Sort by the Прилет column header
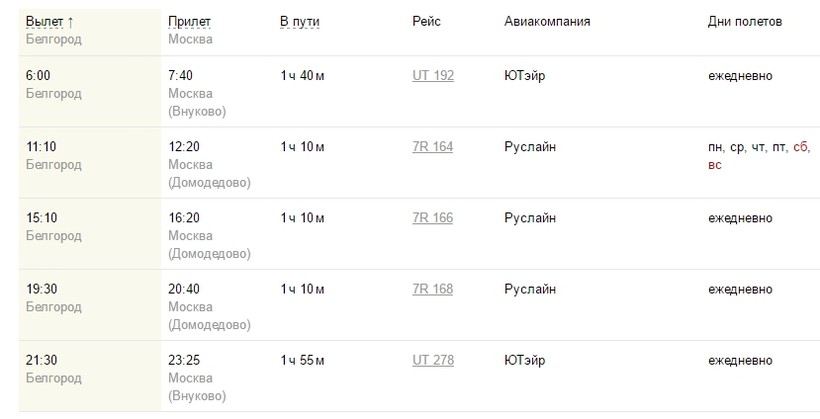This screenshot has width=820, height=419. (x=190, y=22)
